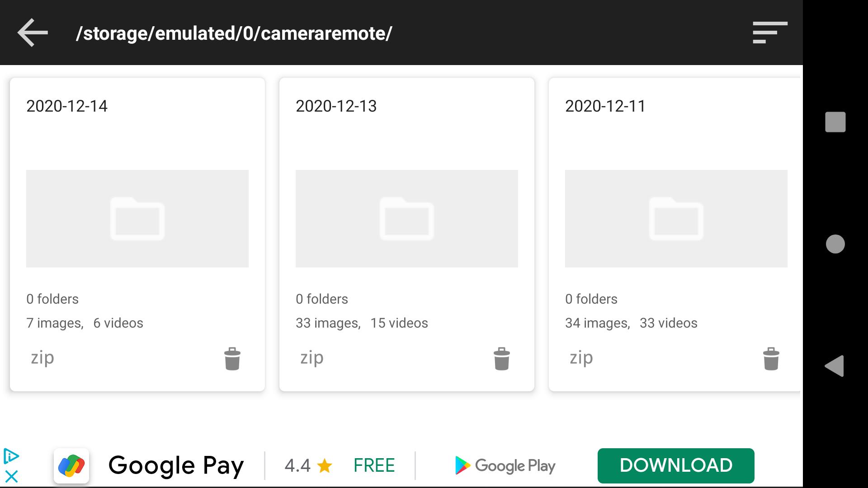The width and height of the screenshot is (868, 488).
Task: Click the storage path text
Action: [x=234, y=33]
